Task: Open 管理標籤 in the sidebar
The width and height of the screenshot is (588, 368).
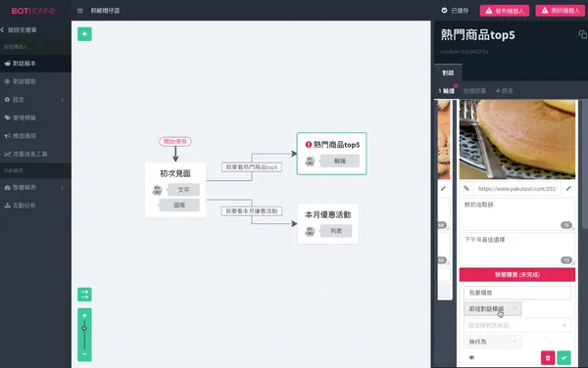Action: 35,117
